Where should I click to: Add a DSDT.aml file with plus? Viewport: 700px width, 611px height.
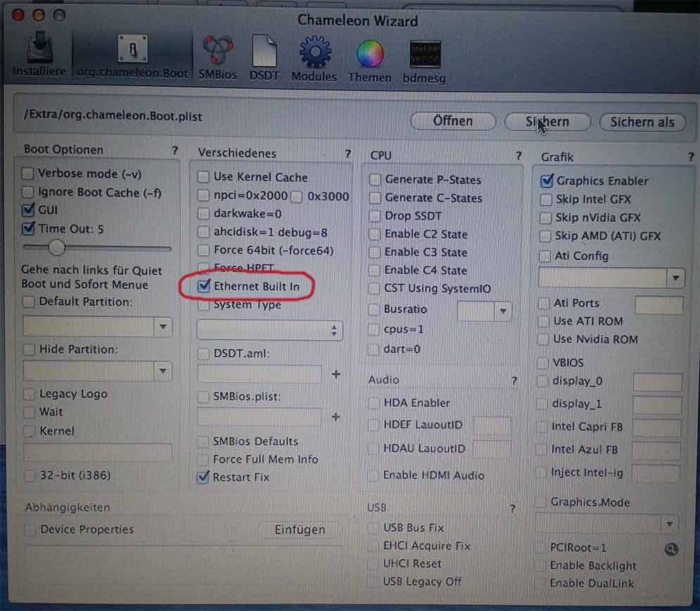point(336,374)
